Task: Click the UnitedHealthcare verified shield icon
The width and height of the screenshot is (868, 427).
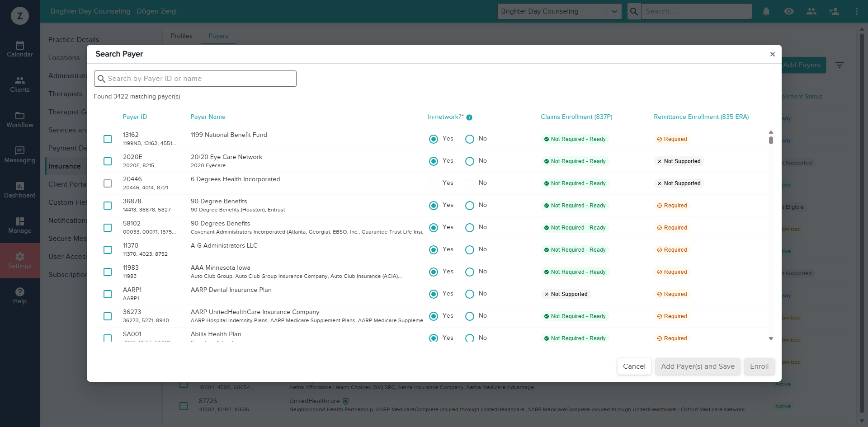Action: tap(346, 401)
